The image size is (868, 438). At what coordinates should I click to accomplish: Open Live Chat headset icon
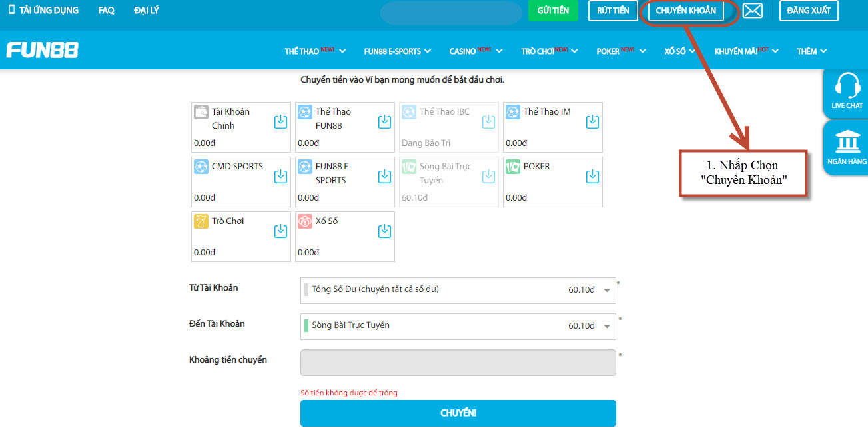pyautogui.click(x=847, y=85)
